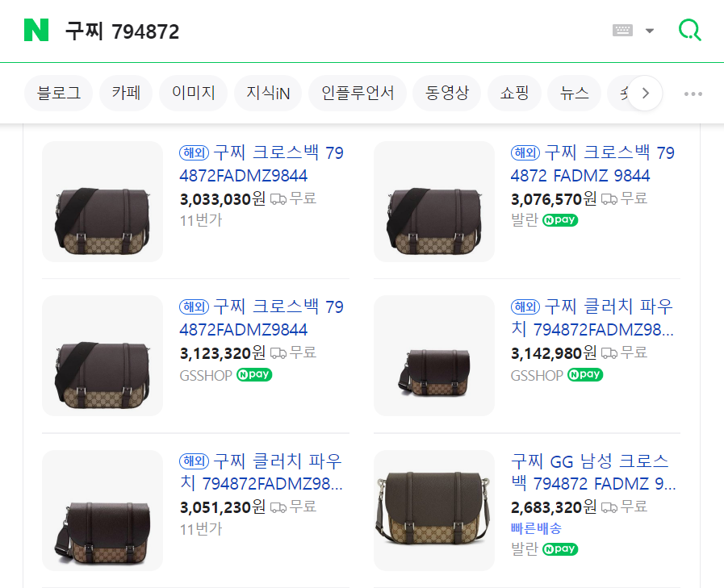724x588 pixels.
Task: Switch to the 카페 tab
Action: coord(126,93)
